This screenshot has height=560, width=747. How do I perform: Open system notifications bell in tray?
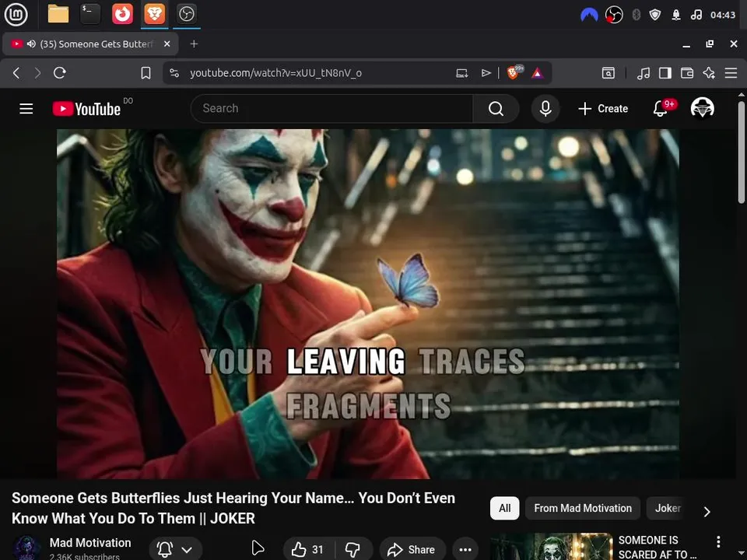pyautogui.click(x=676, y=15)
